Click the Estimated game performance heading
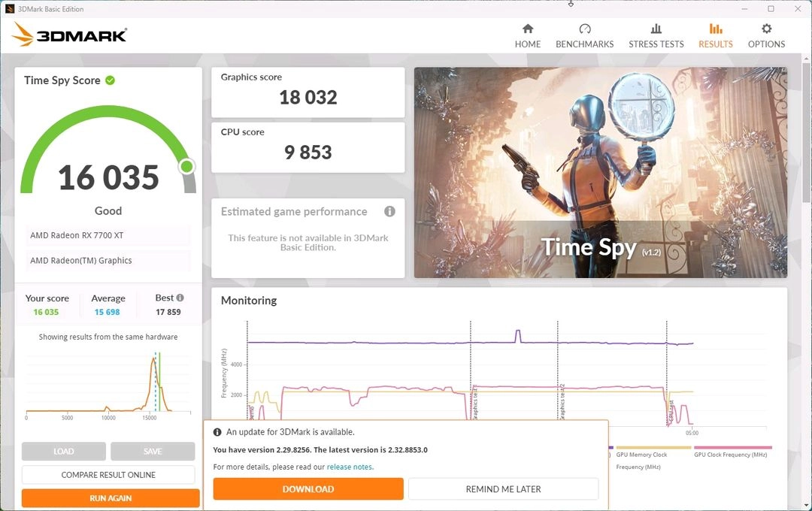The height and width of the screenshot is (511, 812). click(294, 211)
